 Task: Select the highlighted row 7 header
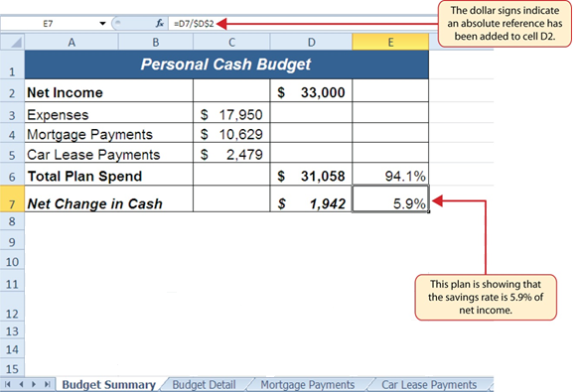(x=12, y=198)
